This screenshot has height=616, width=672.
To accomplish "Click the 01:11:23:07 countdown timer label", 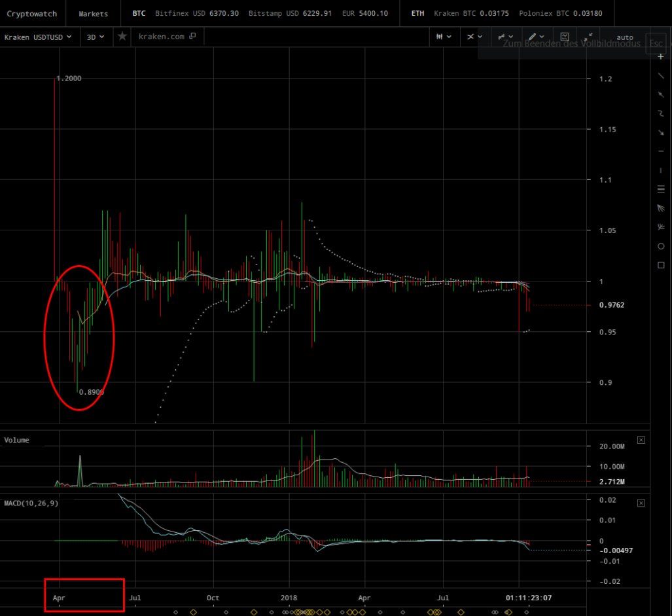I will click(529, 598).
